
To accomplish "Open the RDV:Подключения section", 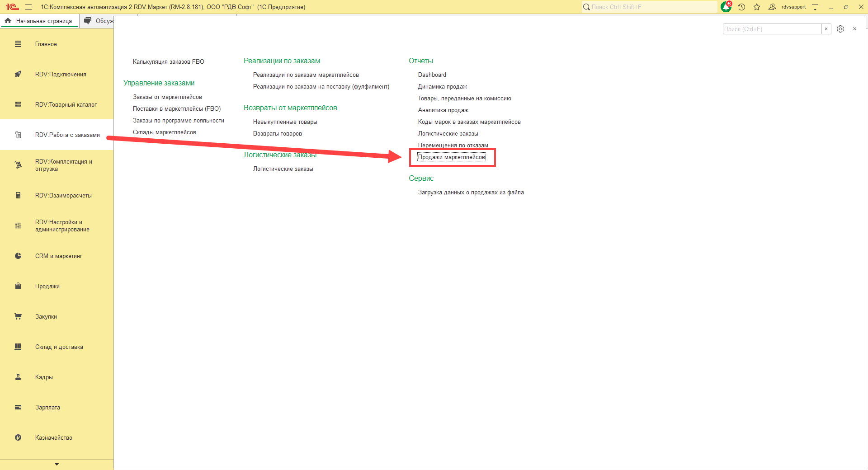I will [x=57, y=74].
